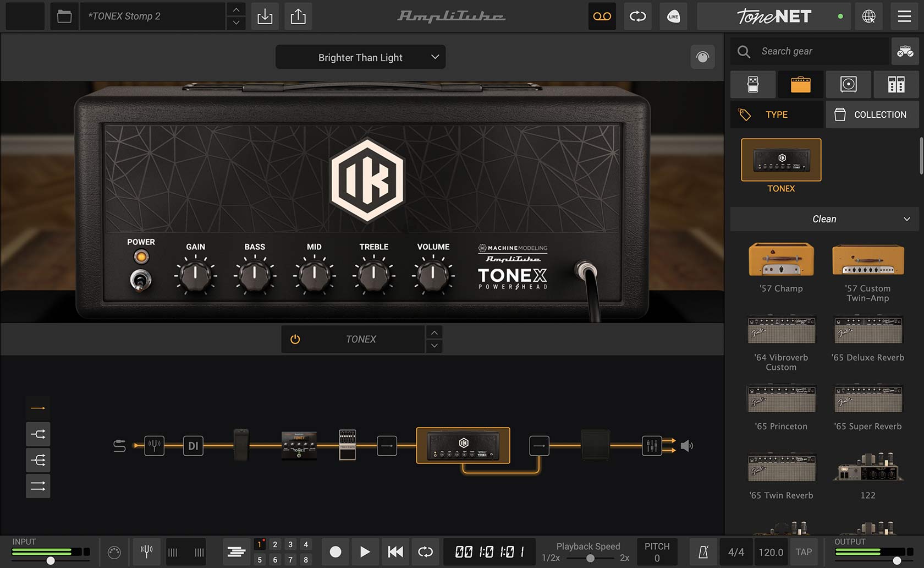924x568 pixels.
Task: Select the rack effects category in the gear browser
Action: pos(895,84)
